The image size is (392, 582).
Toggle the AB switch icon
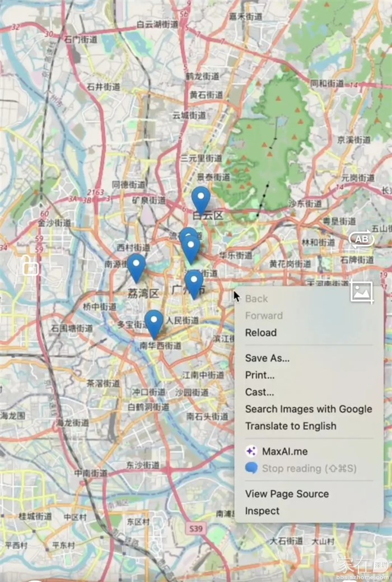(361, 239)
